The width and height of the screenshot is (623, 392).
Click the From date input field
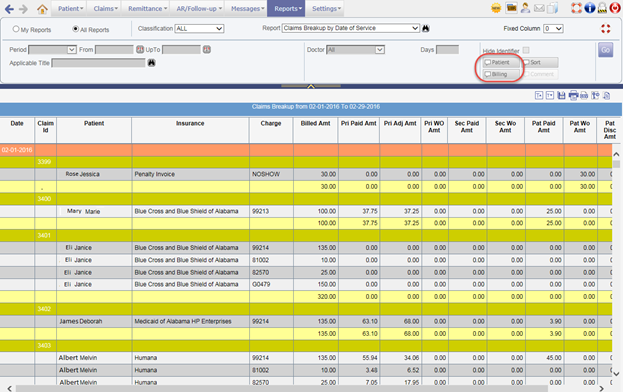[114, 50]
